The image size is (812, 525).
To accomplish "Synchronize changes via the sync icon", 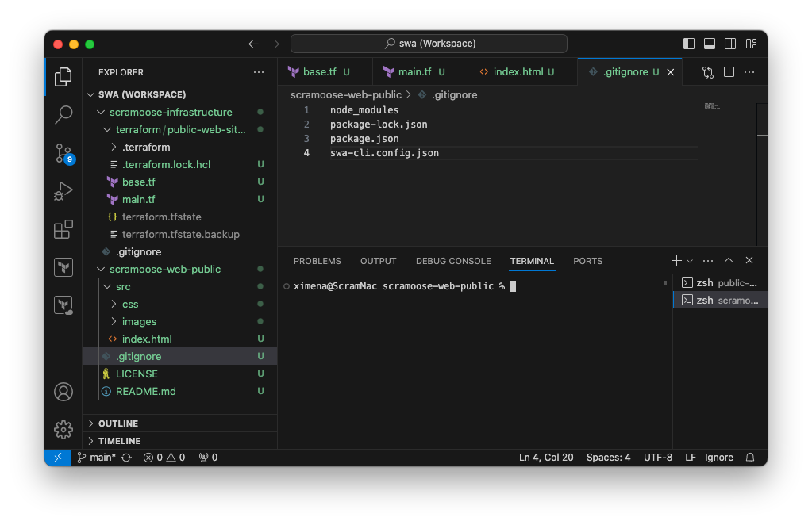I will pos(126,458).
